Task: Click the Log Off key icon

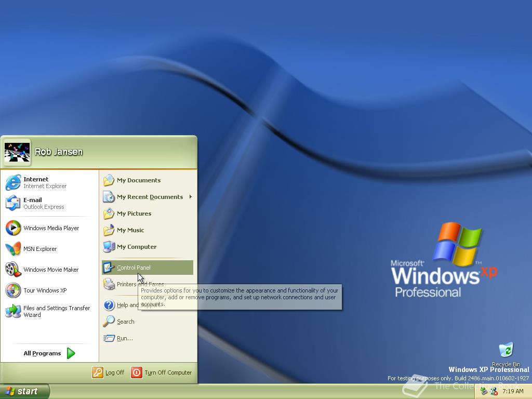Action: (97, 373)
